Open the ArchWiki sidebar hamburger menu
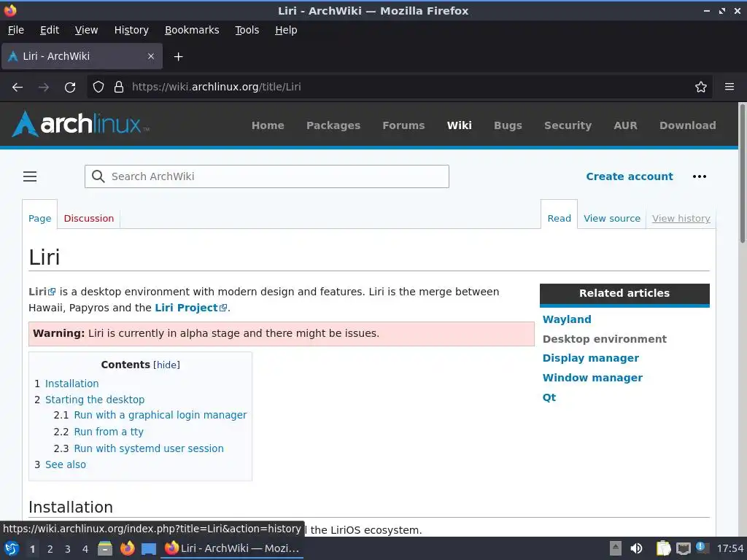The width and height of the screenshot is (747, 560). [30, 176]
